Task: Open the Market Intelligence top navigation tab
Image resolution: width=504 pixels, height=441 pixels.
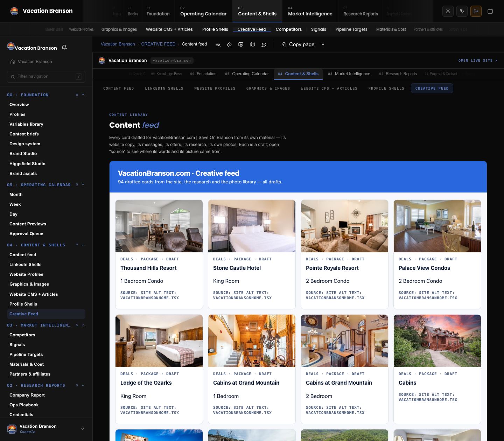Action: pos(310,11)
